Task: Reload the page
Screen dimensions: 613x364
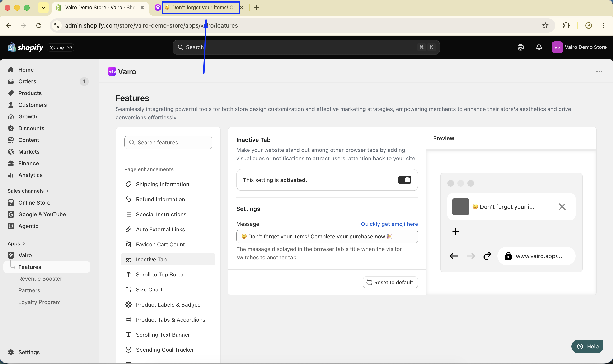Action: (39, 25)
